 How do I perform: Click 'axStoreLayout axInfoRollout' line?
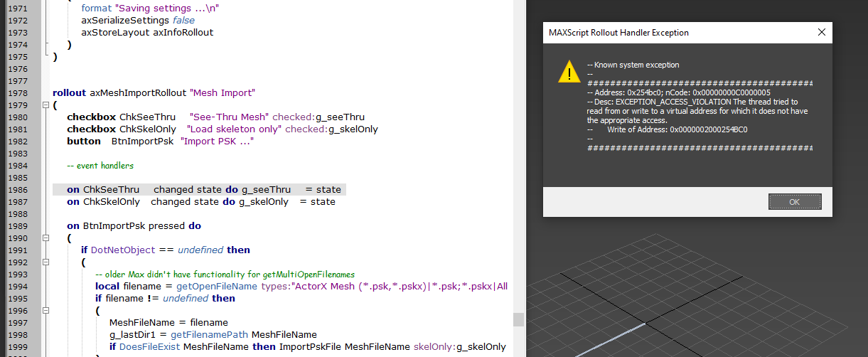147,33
